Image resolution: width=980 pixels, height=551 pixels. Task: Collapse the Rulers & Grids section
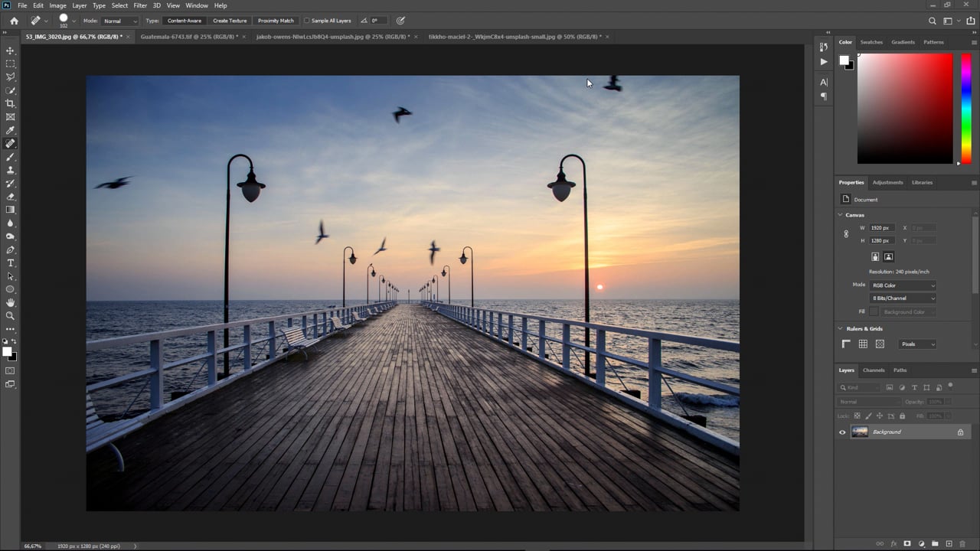pyautogui.click(x=840, y=329)
